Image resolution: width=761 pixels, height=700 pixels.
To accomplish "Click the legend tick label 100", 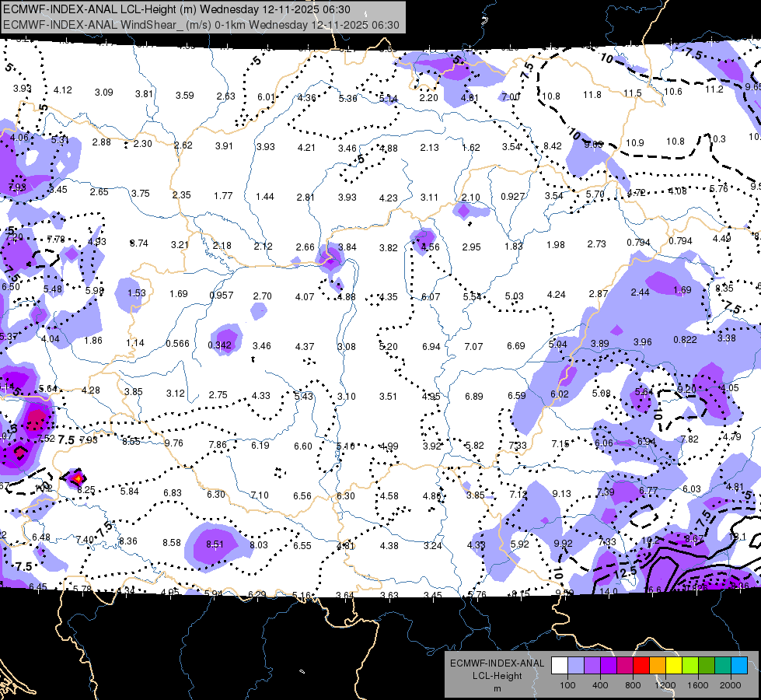I will point(567,685).
